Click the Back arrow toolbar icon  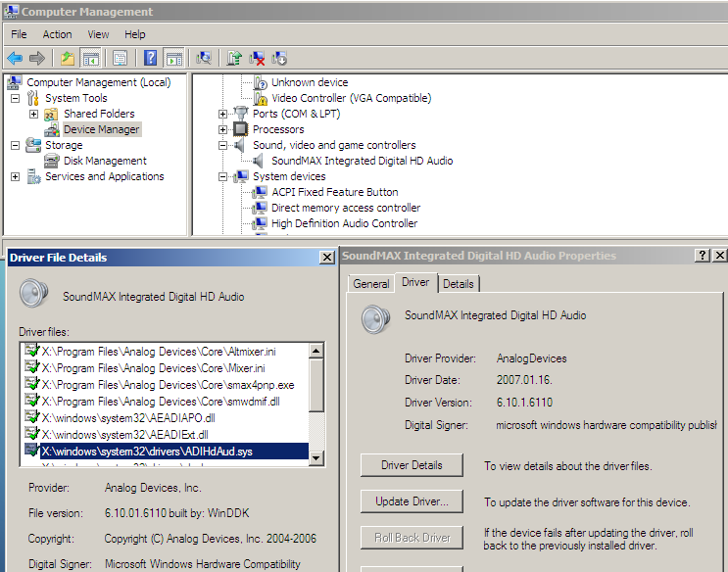pos(15,58)
